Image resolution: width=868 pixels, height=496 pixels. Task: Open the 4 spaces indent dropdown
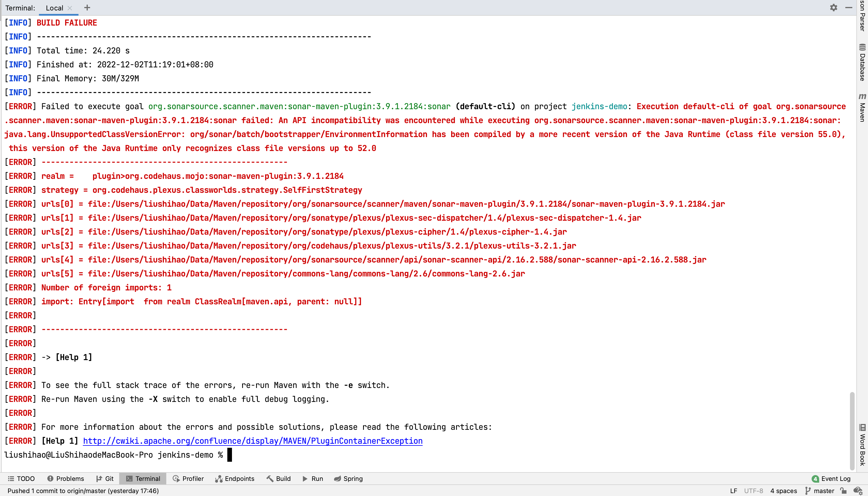pos(783,490)
